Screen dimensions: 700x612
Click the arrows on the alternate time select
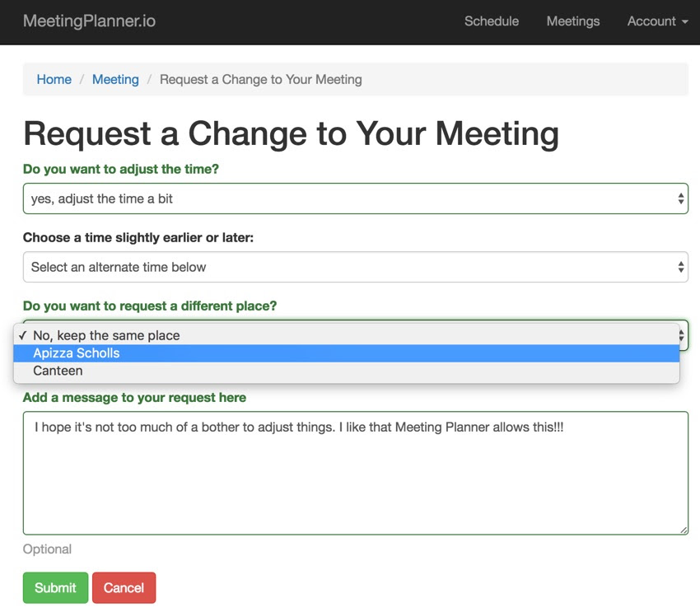click(681, 267)
